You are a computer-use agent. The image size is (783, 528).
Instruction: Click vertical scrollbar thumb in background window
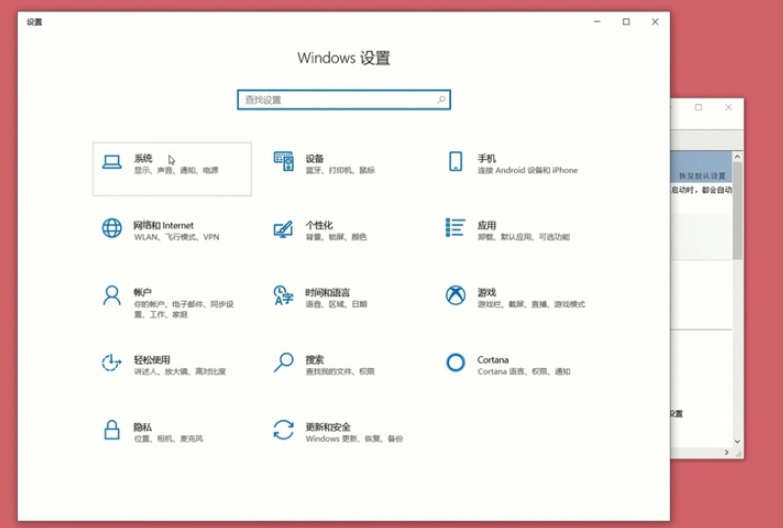738,210
